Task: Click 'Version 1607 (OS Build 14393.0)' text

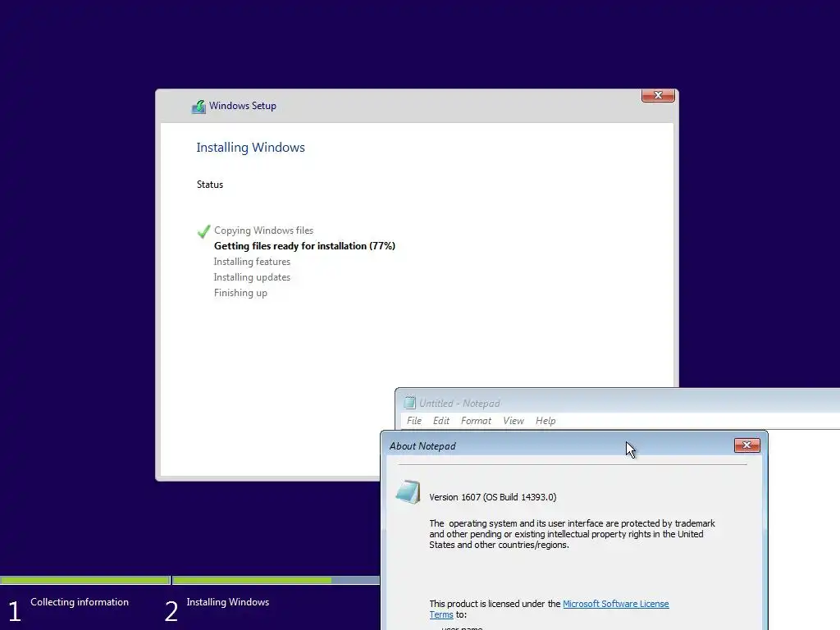Action: click(492, 497)
